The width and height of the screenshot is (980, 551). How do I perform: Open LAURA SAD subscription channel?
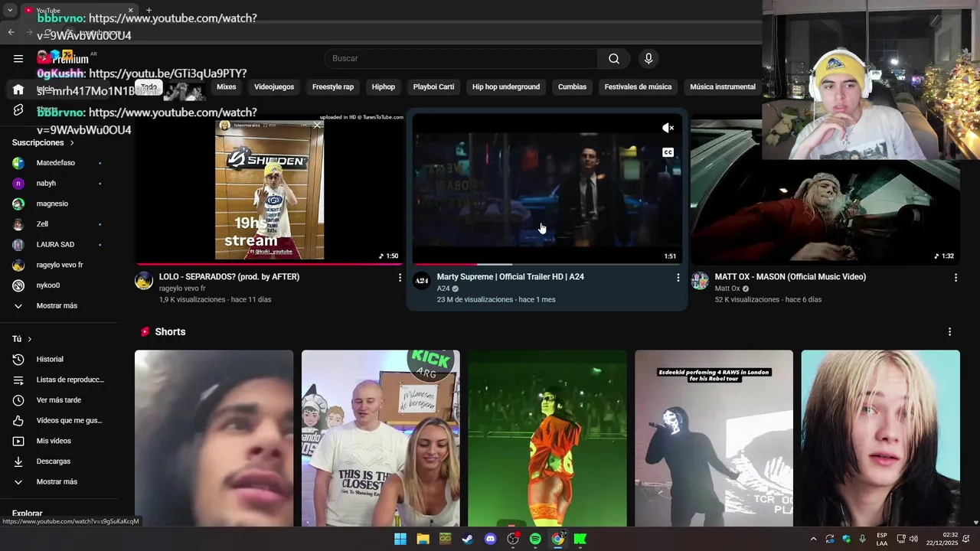(55, 245)
